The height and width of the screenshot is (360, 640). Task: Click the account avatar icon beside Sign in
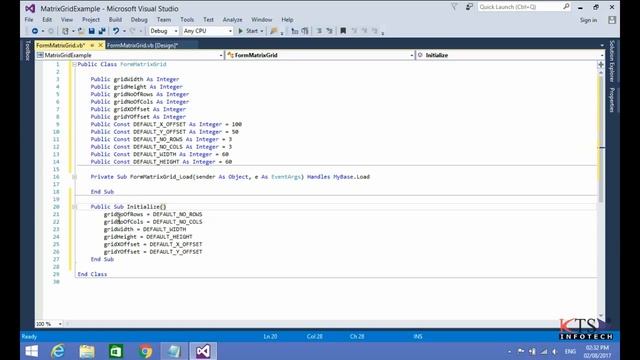pyautogui.click(x=611, y=20)
